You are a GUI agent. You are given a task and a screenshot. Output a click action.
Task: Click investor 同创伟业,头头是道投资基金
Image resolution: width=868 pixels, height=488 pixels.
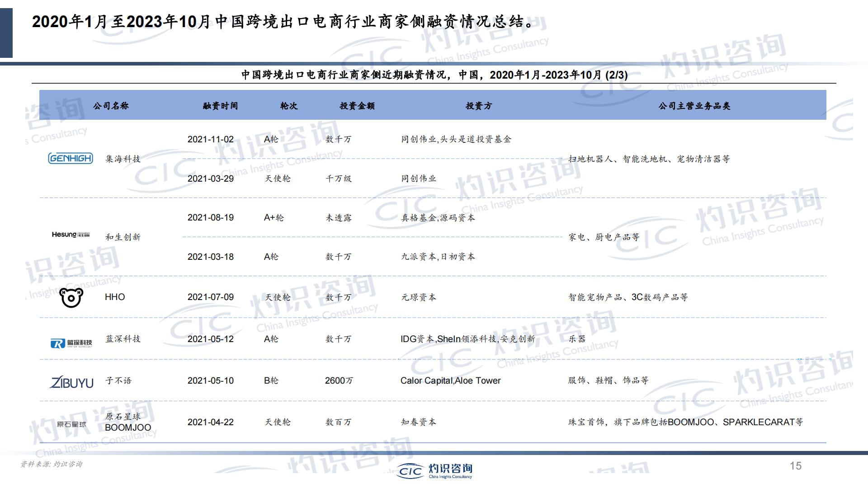(456, 139)
